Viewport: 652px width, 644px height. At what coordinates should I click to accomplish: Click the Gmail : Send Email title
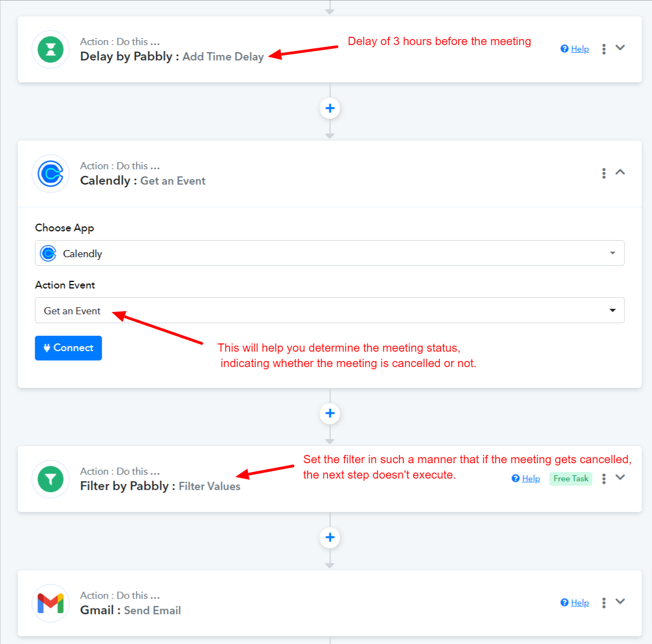tap(130, 610)
